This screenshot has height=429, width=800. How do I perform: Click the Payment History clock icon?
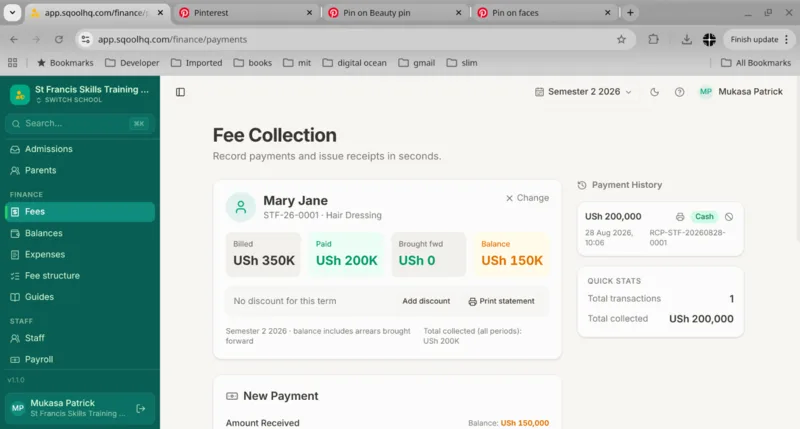[582, 185]
